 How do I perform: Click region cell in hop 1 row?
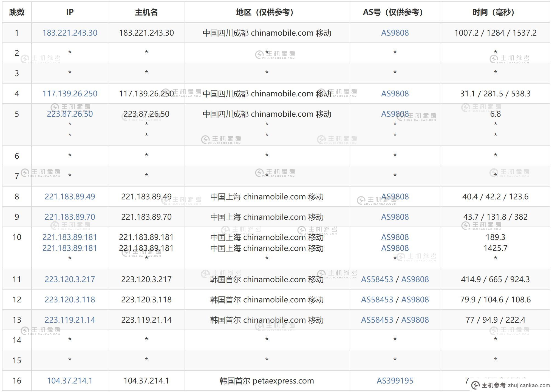pyautogui.click(x=267, y=33)
